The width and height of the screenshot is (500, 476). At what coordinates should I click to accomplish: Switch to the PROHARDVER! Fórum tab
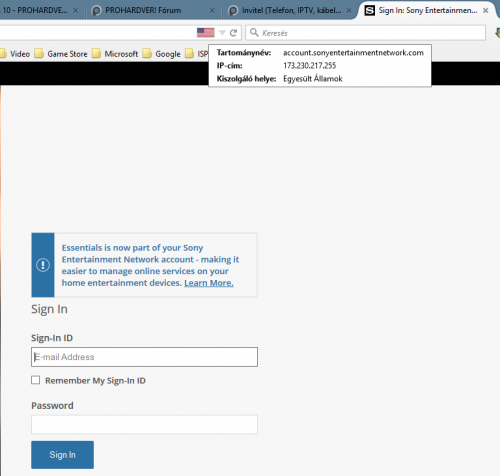click(154, 10)
